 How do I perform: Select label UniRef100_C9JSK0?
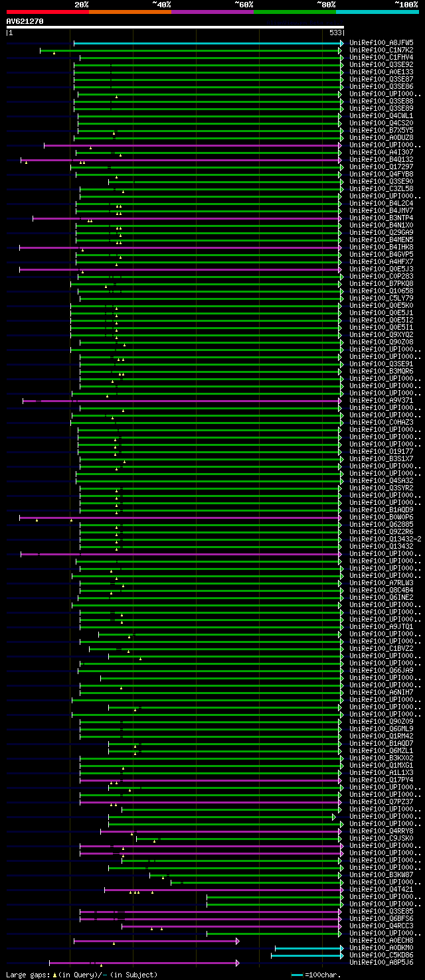[x=381, y=838]
